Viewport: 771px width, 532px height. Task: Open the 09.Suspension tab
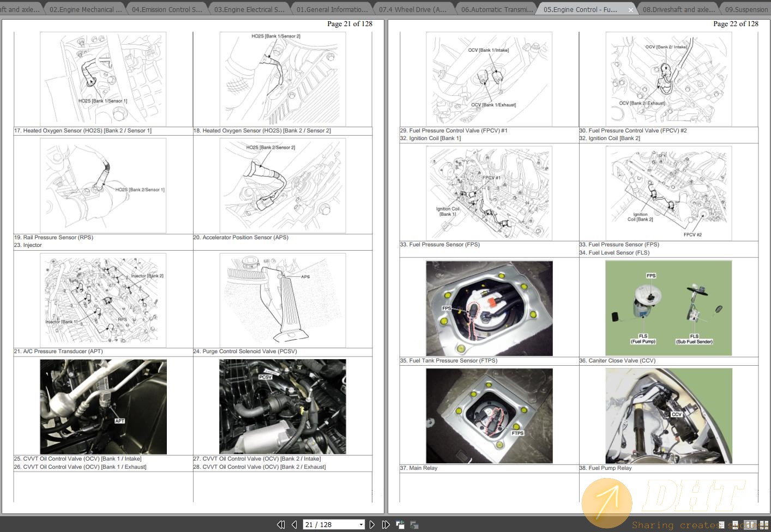[x=746, y=9]
